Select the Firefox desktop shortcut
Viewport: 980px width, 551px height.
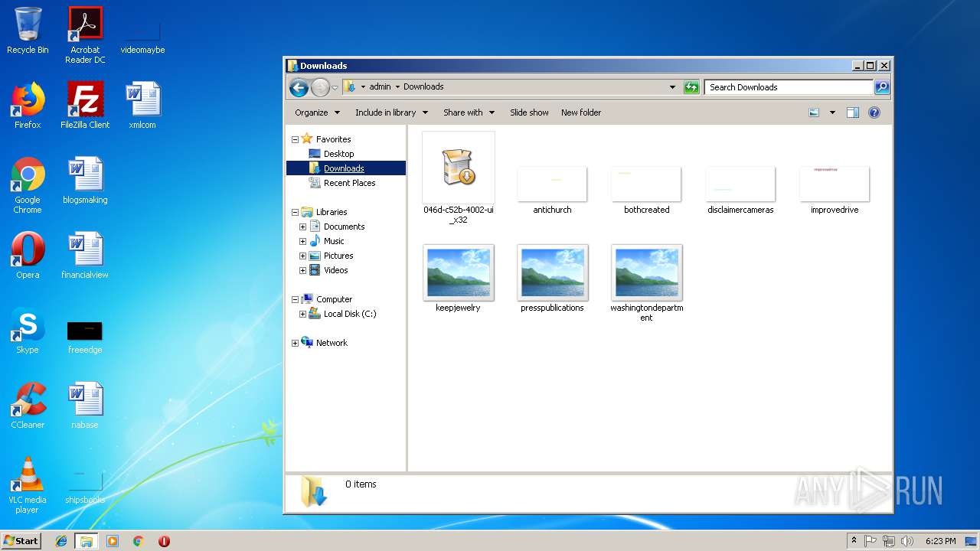pos(28,106)
